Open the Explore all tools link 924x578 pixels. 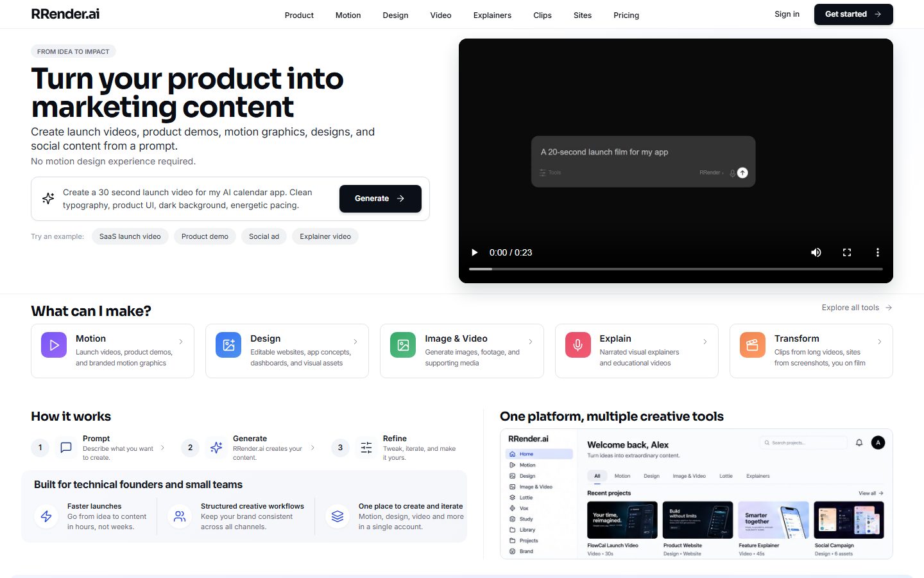click(x=857, y=308)
